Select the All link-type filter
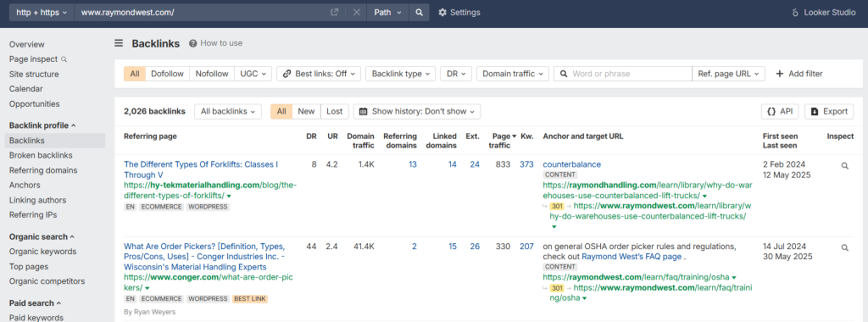 (x=135, y=74)
